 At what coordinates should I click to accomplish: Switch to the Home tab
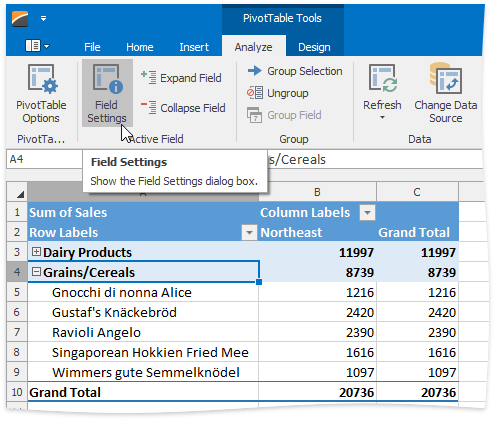[x=140, y=47]
